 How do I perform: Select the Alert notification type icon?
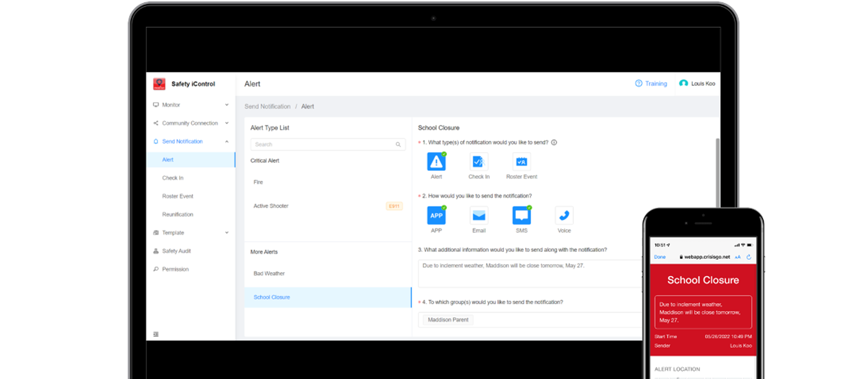click(x=436, y=162)
